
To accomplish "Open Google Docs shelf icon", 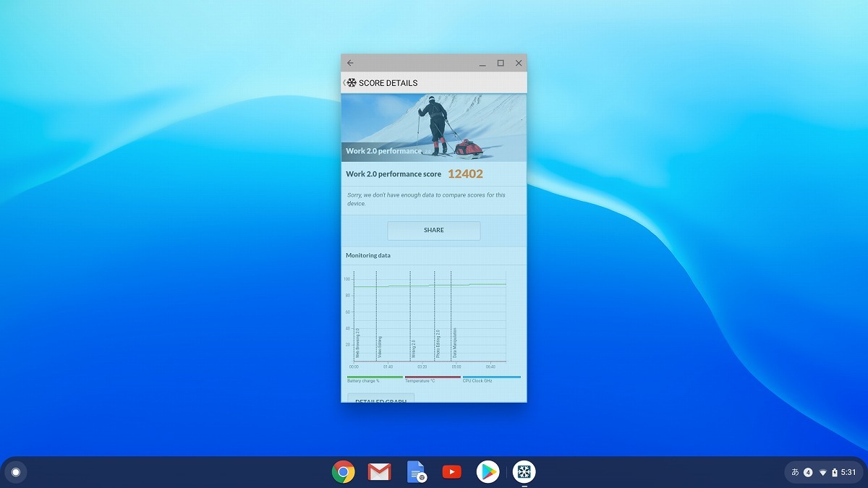I will click(416, 472).
